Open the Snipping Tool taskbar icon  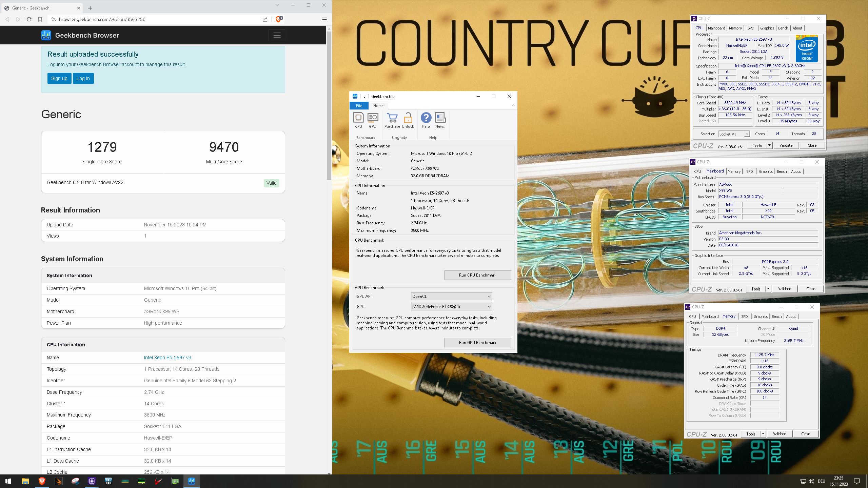[x=75, y=481]
